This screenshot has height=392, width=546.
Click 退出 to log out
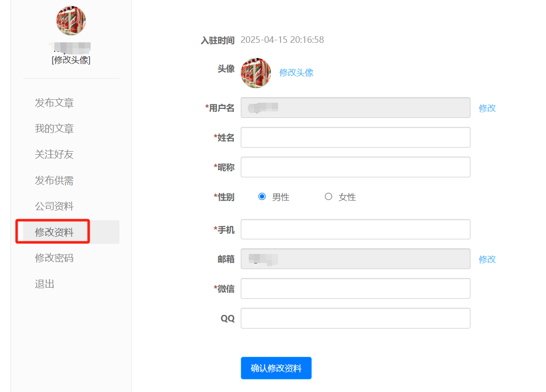coord(45,284)
